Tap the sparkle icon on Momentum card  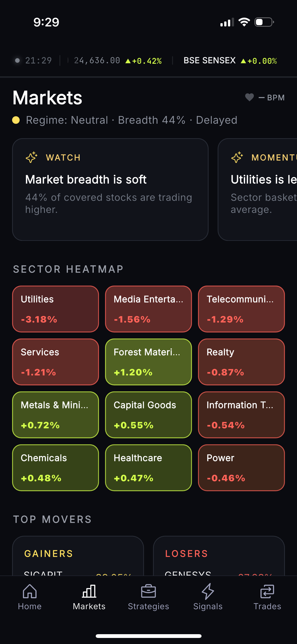[237, 157]
